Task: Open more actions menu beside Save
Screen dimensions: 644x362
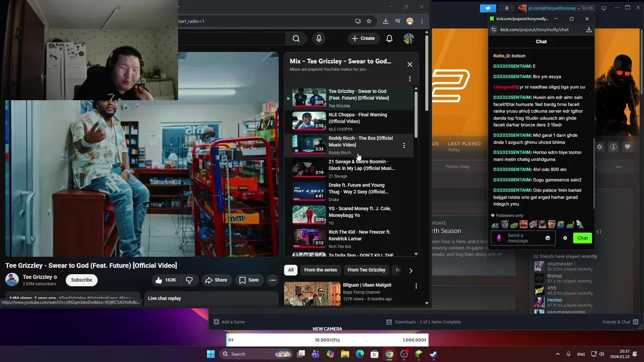Action: pos(272,280)
